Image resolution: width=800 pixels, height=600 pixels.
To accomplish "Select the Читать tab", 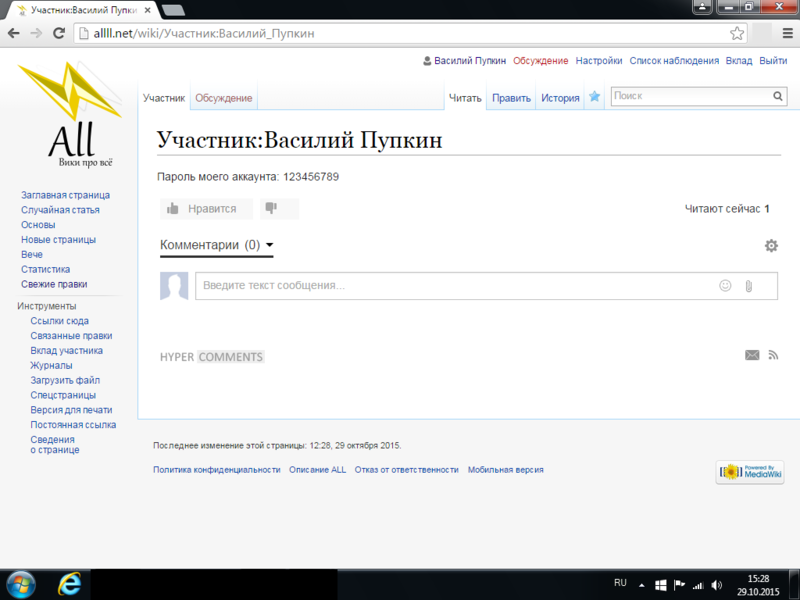I will [465, 98].
